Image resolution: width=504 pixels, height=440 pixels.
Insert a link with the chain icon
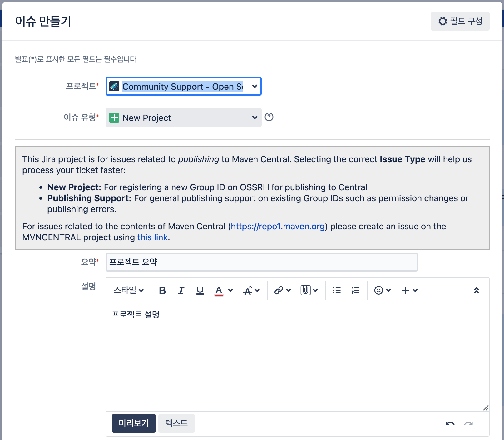click(x=279, y=290)
